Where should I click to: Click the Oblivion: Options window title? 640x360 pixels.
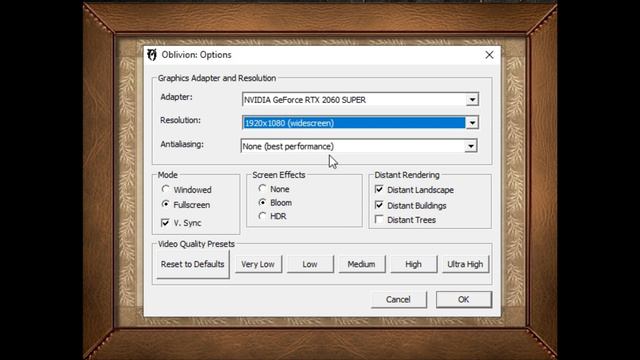tap(196, 55)
